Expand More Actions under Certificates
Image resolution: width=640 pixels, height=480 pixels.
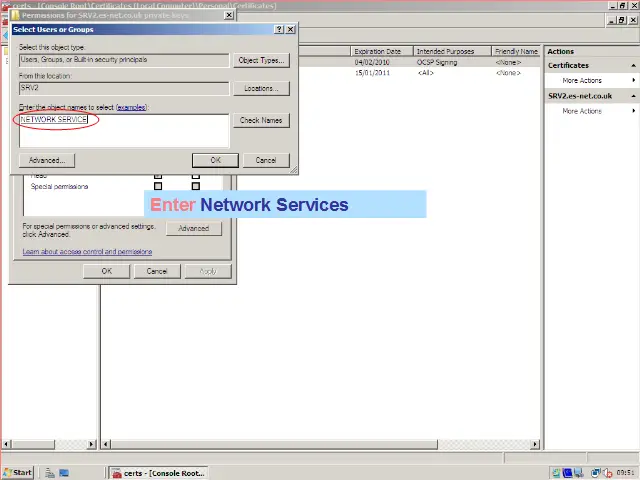[582, 81]
